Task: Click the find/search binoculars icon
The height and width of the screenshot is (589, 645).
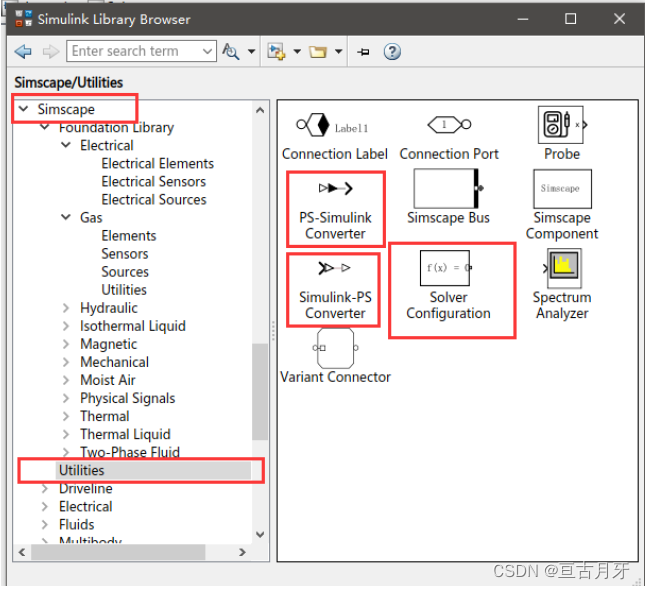Action: [x=231, y=51]
